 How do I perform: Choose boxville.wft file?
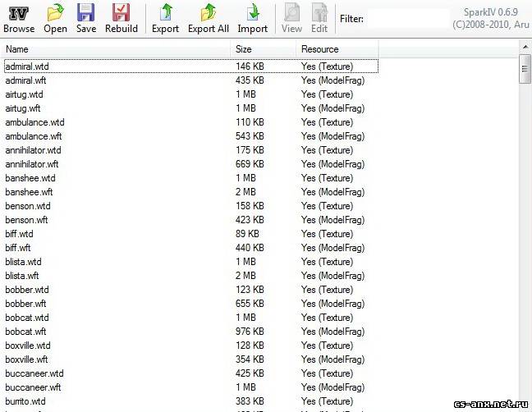tap(191, 359)
